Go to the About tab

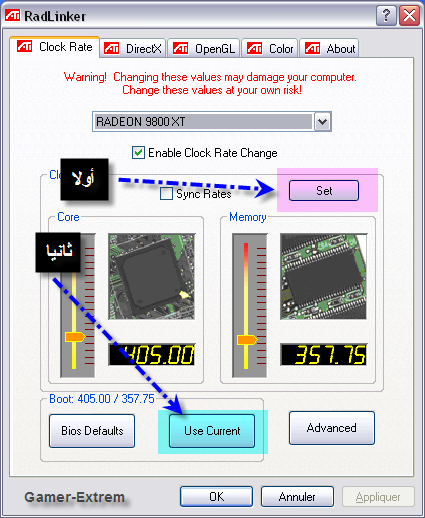tap(329, 49)
